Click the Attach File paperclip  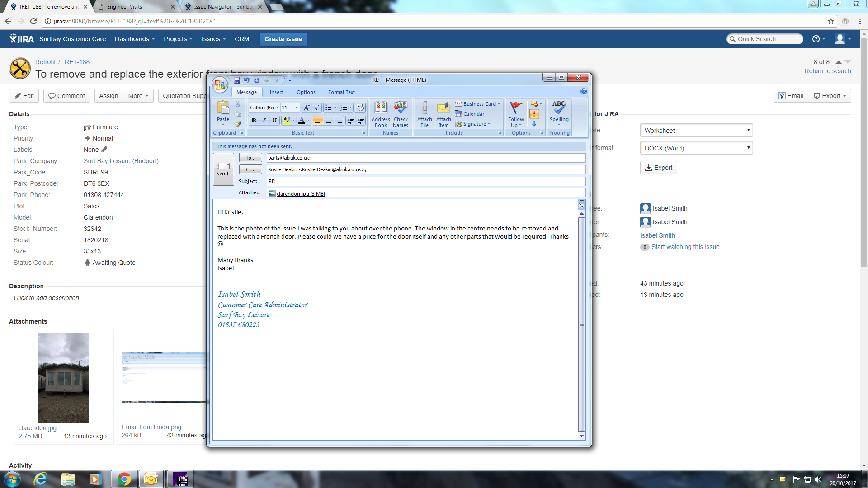click(425, 113)
